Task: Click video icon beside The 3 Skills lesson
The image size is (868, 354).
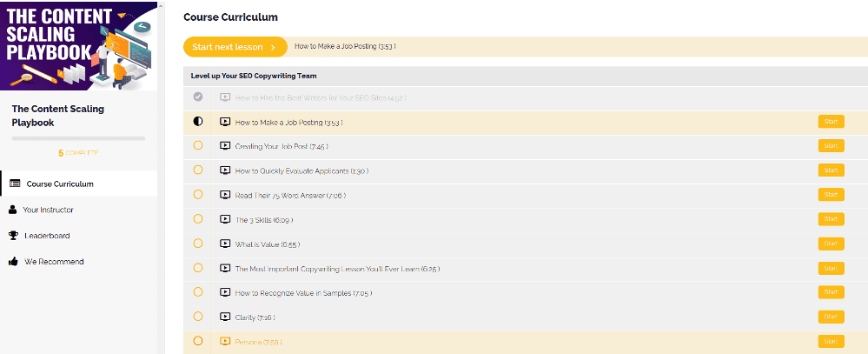Action: 225,219
